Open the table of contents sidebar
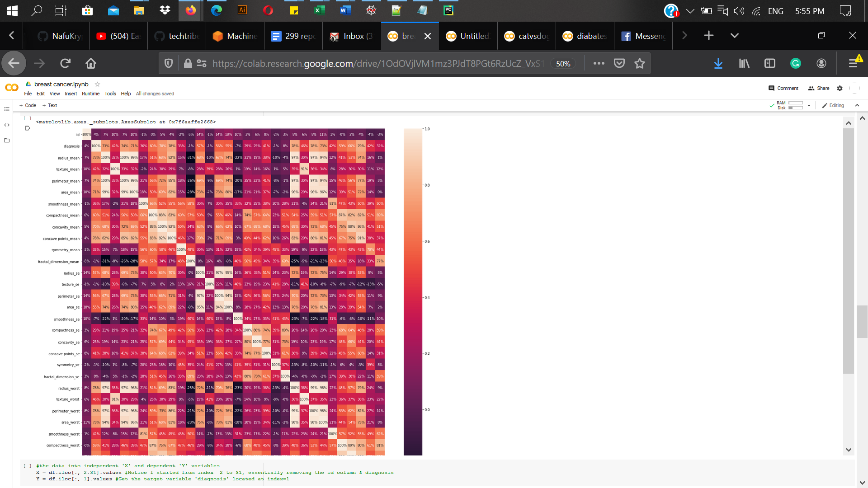This screenshot has height=488, width=868. 6,109
